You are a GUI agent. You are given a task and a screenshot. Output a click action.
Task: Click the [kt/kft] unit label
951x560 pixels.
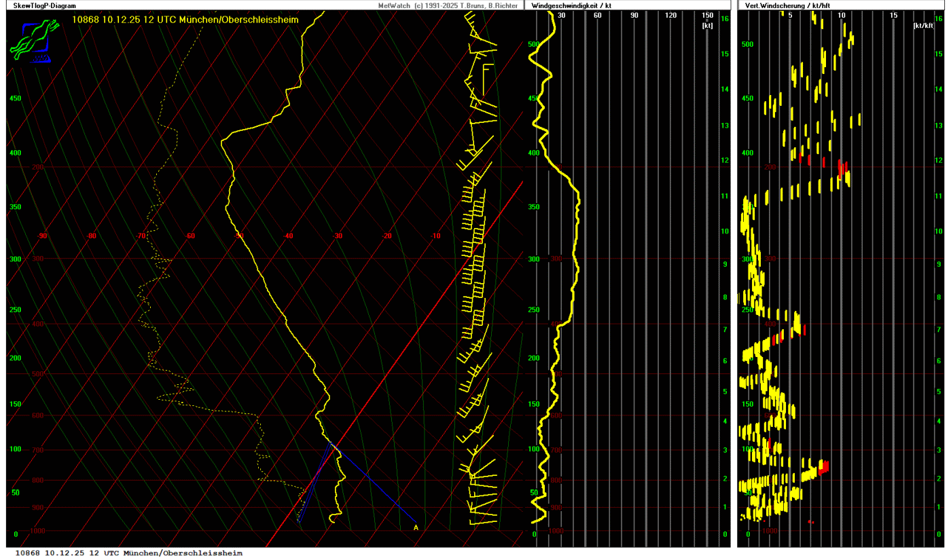[923, 25]
